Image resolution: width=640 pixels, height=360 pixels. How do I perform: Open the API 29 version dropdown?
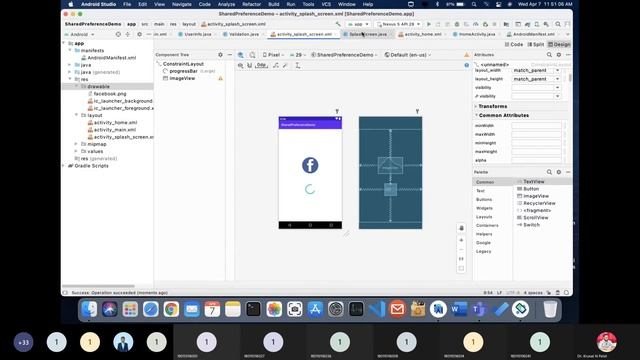(298, 55)
